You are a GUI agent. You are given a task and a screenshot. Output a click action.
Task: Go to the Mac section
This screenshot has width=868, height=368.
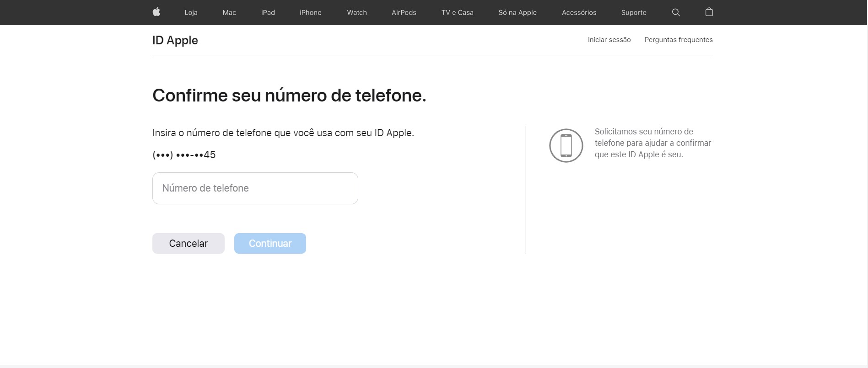(x=229, y=12)
